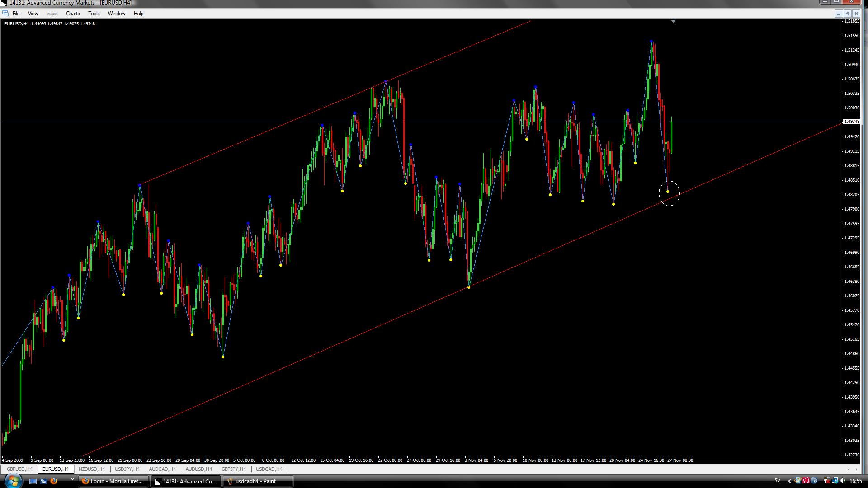Viewport: 868px width, 488px height.
Task: Click the Switch Between Windows quick launch icon
Action: coord(43,481)
